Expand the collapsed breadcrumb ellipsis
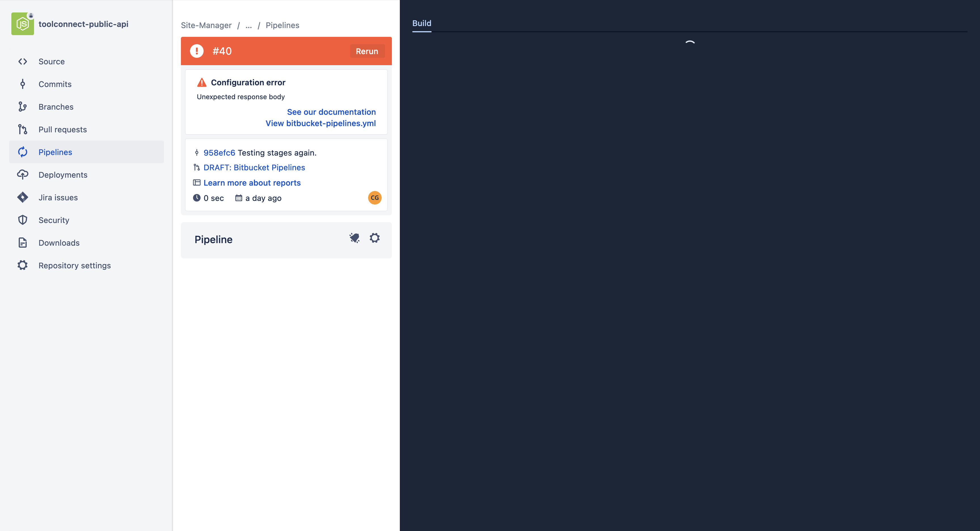980x531 pixels. [248, 25]
